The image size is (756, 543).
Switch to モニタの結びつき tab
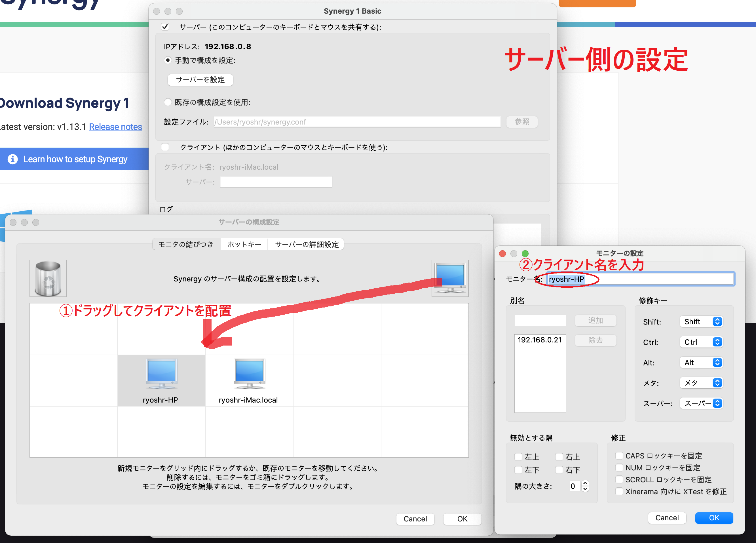point(186,244)
